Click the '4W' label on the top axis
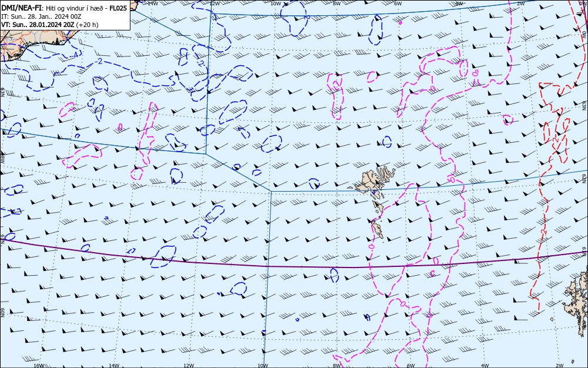Image resolution: width=588 pixels, height=368 pixels. (x=459, y=4)
